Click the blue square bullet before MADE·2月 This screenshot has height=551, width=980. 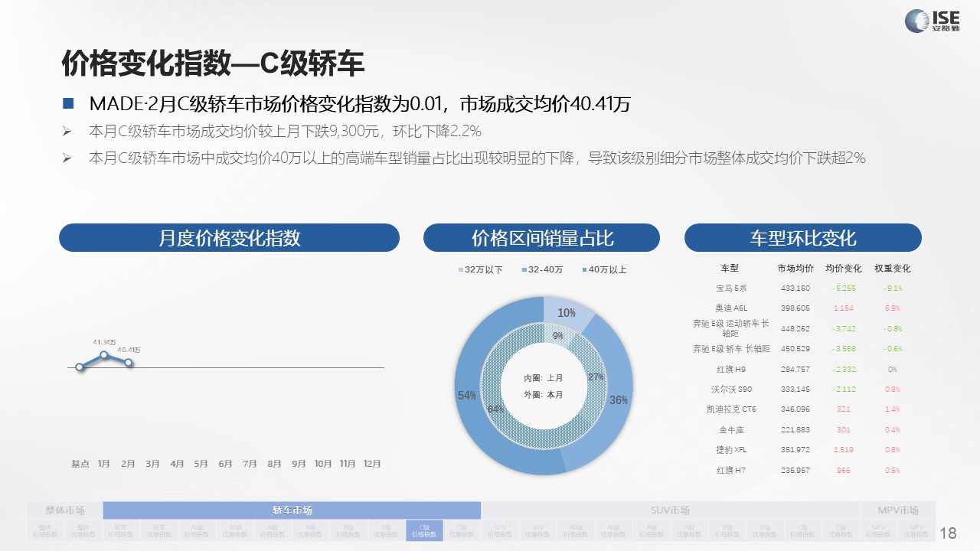point(68,103)
